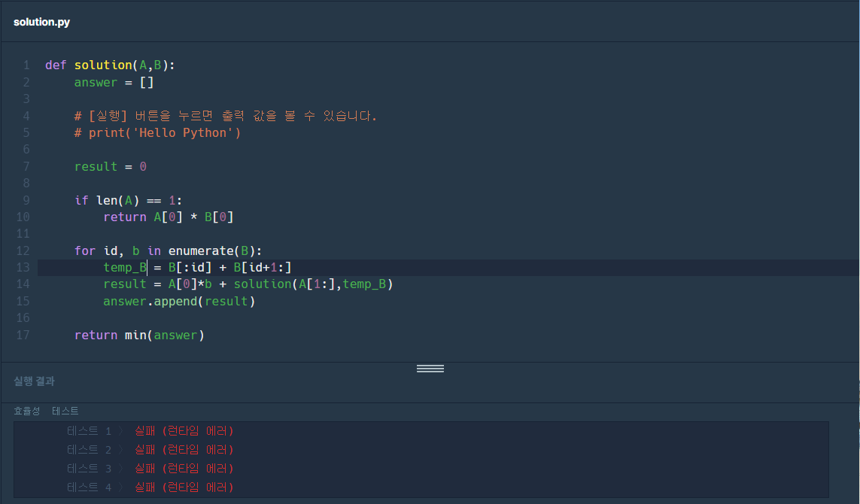860x504 pixels.
Task: Click the "# print('Hello Python')" comment
Action: pos(157,132)
